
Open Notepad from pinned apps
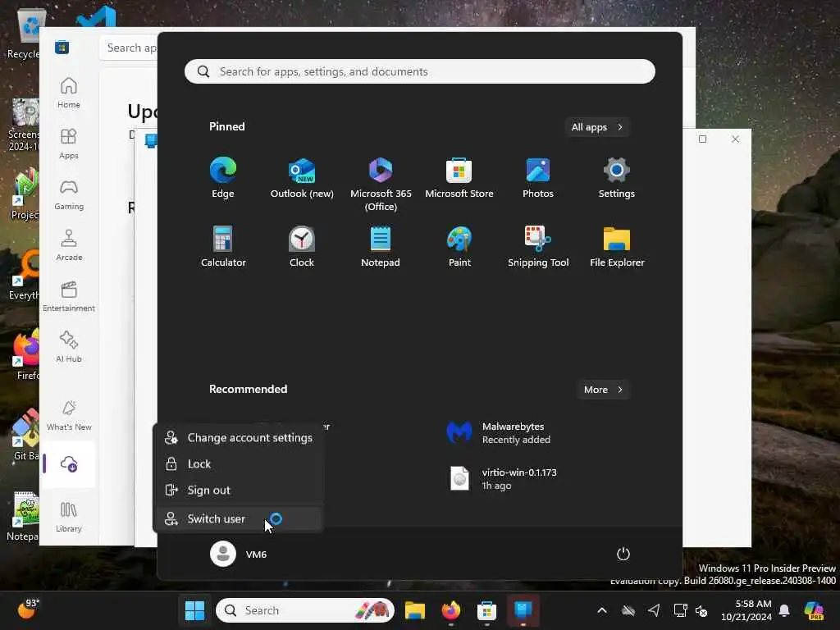tap(381, 247)
